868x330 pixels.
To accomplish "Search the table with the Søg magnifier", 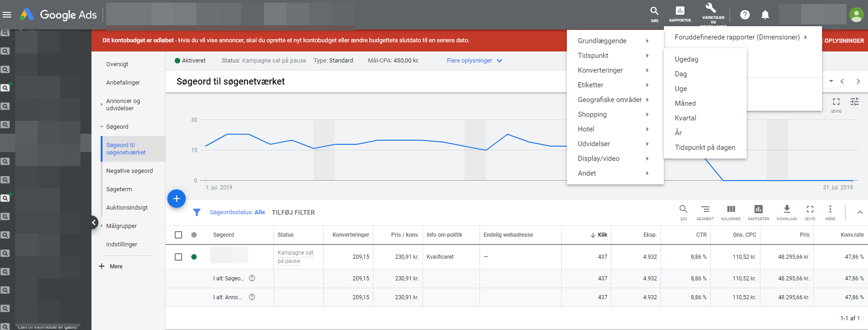I will (684, 212).
